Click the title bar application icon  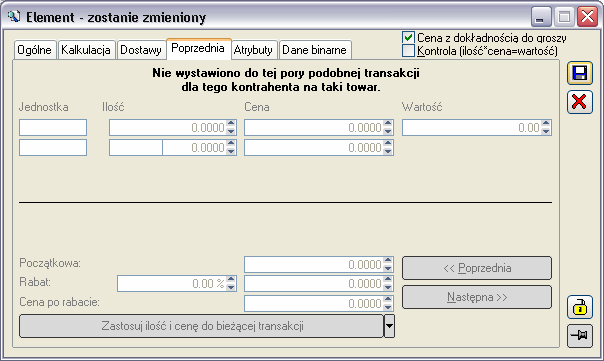(14, 17)
